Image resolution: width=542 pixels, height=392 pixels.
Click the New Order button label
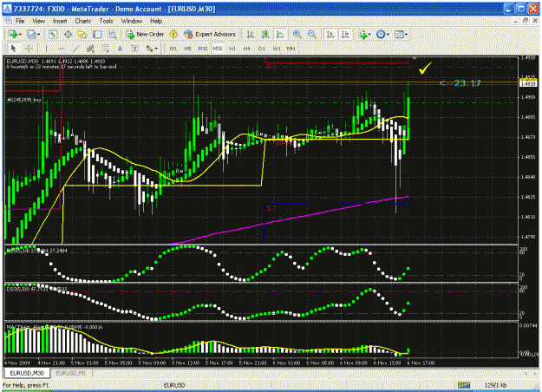pyautogui.click(x=150, y=34)
